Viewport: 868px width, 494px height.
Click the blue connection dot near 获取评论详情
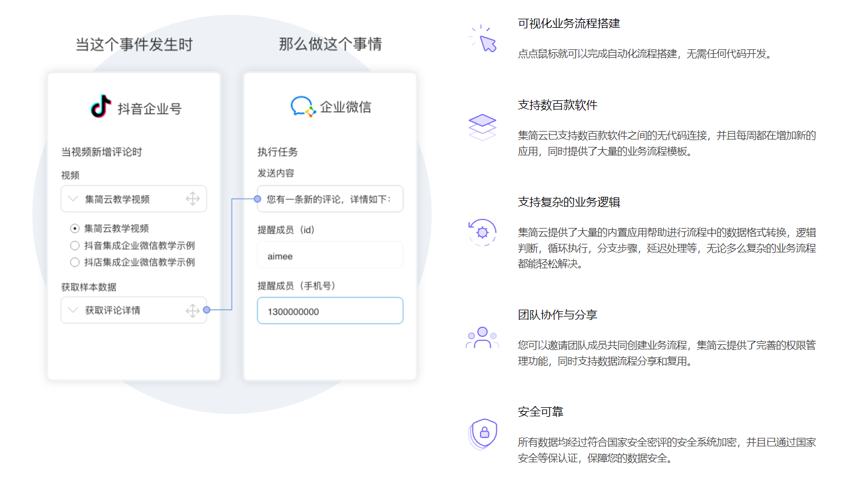click(x=207, y=310)
